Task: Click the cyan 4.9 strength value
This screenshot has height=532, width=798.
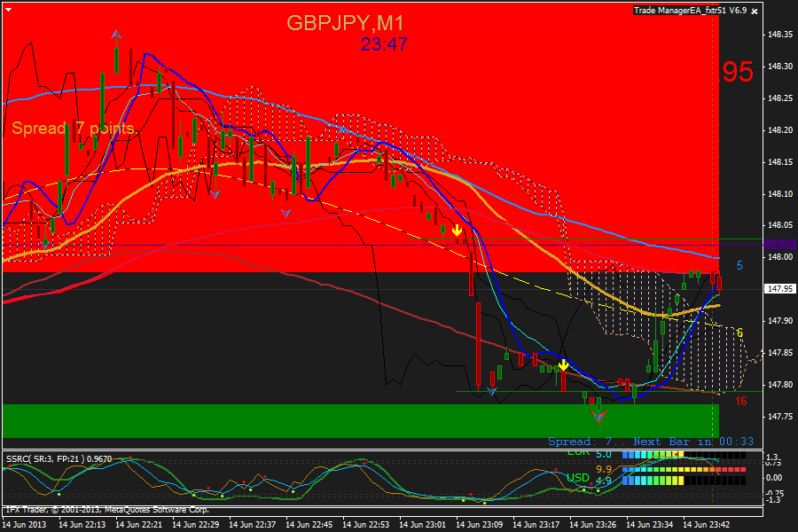Action: click(603, 481)
